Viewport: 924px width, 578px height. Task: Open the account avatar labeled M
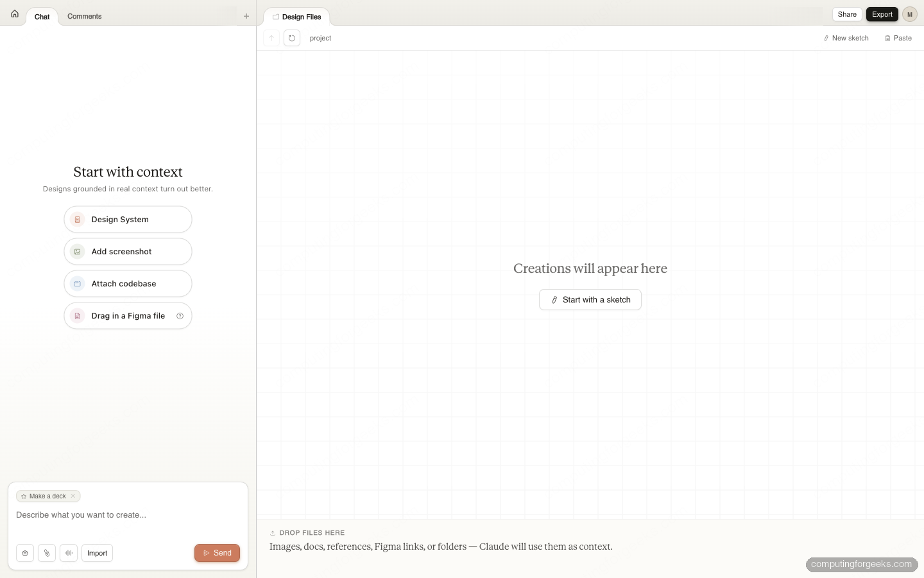[x=910, y=13]
